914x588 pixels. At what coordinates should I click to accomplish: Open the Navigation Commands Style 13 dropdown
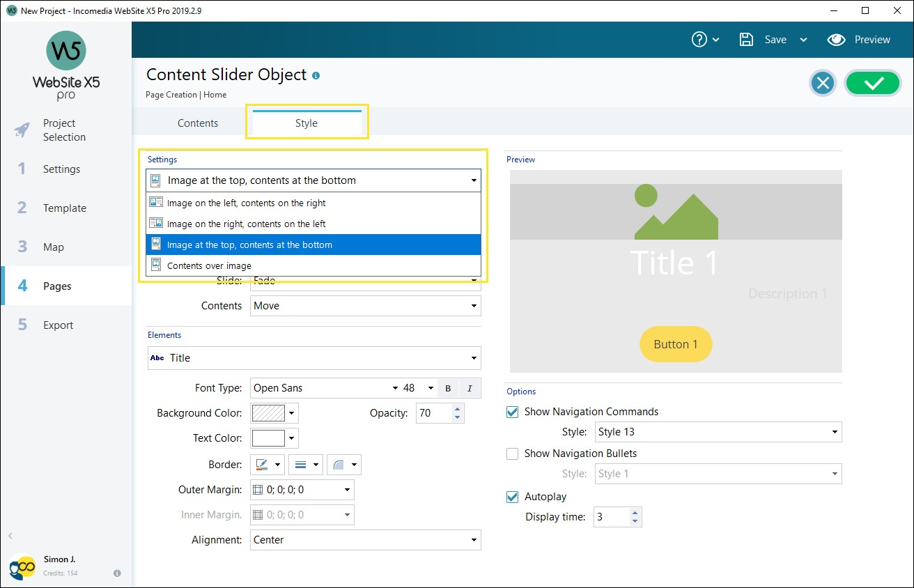718,432
